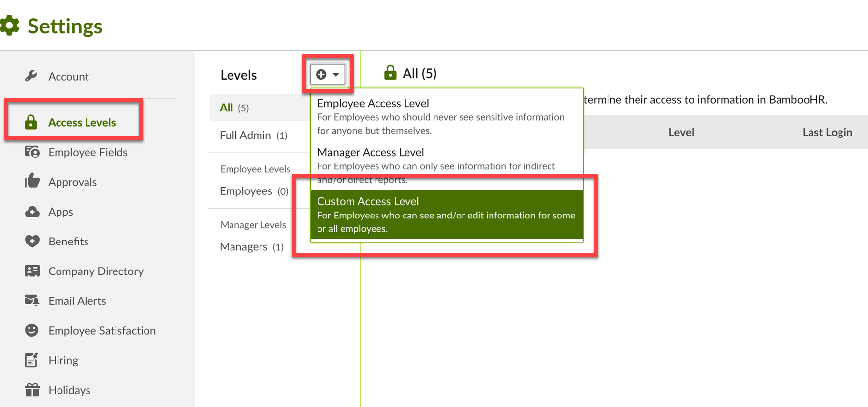Click the Benefits heart icon
Viewport: 868px width, 407px height.
click(x=32, y=241)
